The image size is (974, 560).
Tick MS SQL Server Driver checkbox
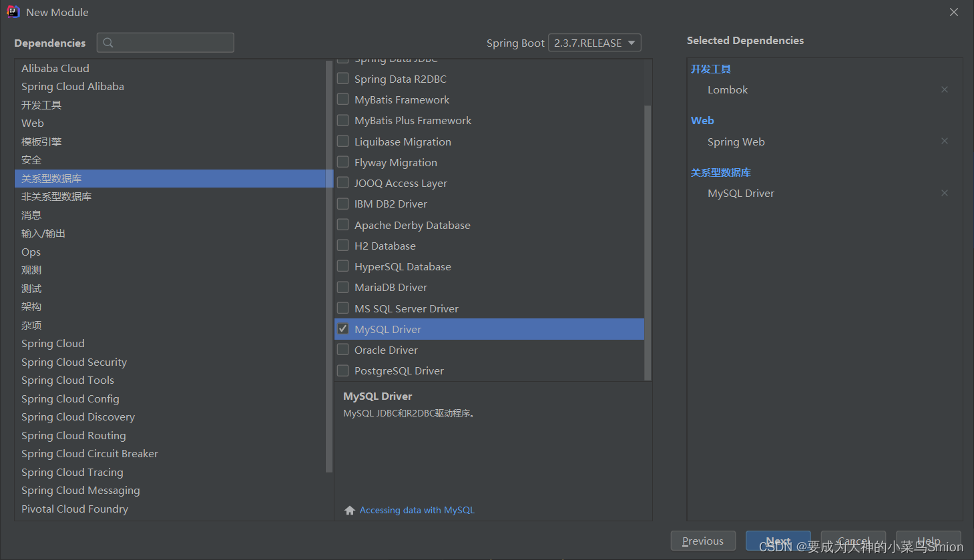coord(343,308)
